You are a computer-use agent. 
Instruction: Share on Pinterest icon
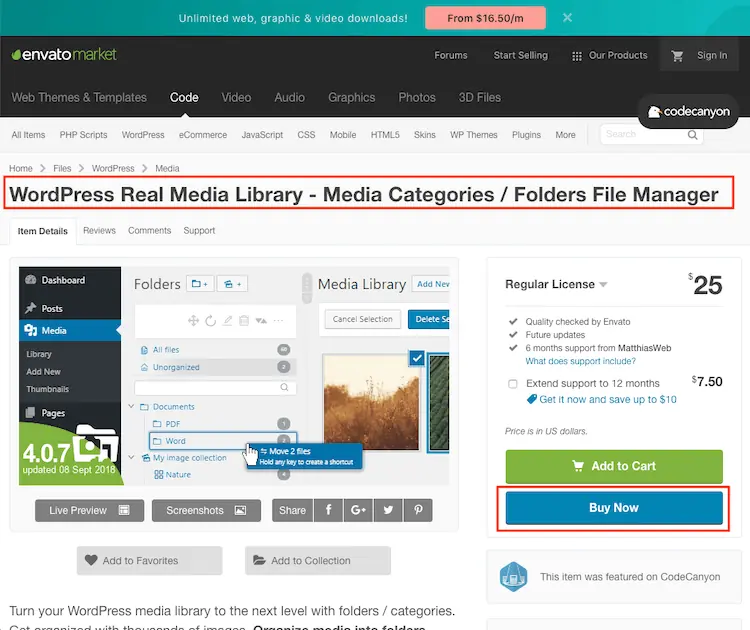click(418, 510)
